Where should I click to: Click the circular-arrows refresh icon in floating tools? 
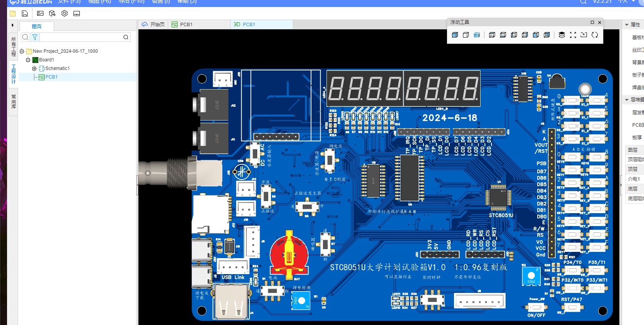tap(595, 35)
